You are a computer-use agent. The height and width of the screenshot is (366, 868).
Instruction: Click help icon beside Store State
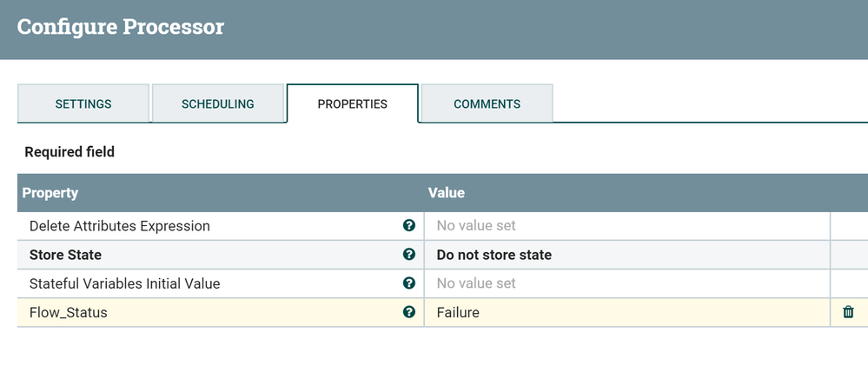409,255
